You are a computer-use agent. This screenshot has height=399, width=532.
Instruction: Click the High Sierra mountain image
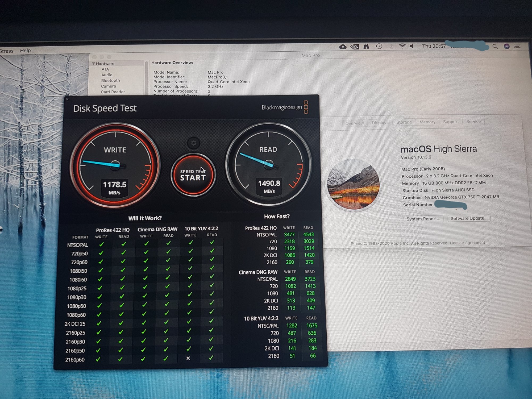353,184
